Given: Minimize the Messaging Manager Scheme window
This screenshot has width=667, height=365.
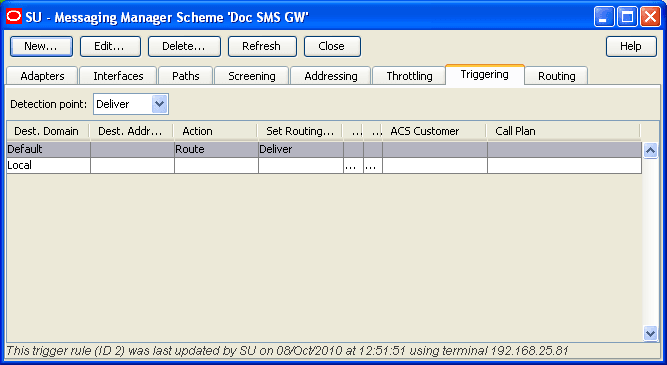Looking at the screenshot, I should (x=604, y=17).
